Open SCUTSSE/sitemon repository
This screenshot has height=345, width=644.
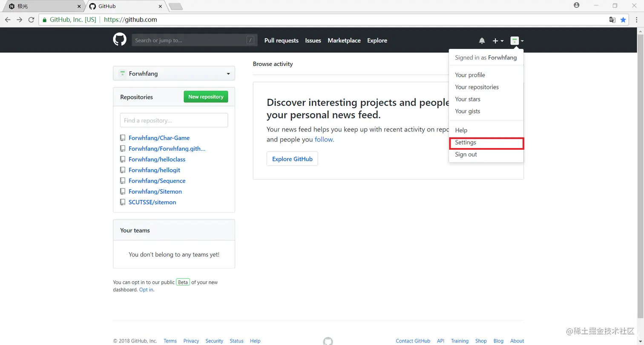(152, 202)
